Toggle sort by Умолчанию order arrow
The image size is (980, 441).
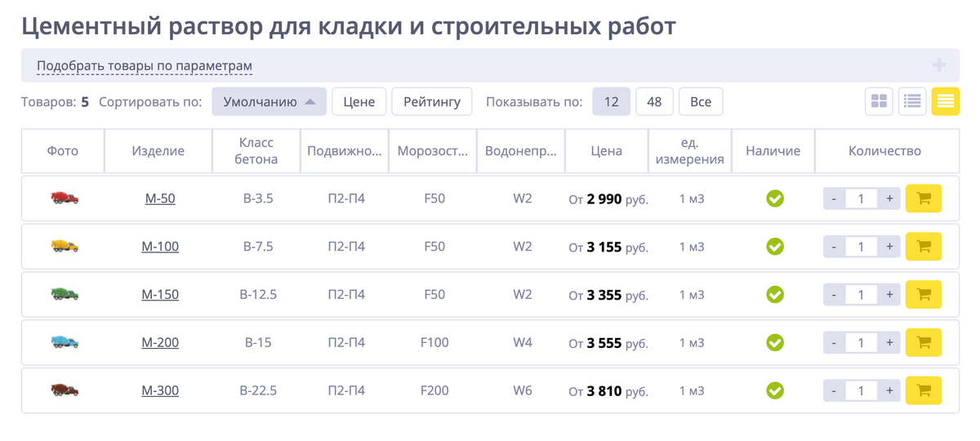click(x=310, y=102)
